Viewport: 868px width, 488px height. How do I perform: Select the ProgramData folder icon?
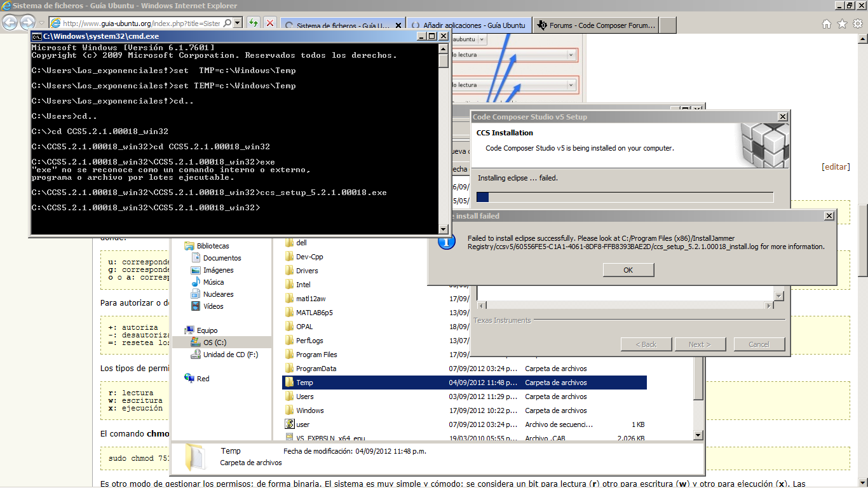[x=289, y=369]
